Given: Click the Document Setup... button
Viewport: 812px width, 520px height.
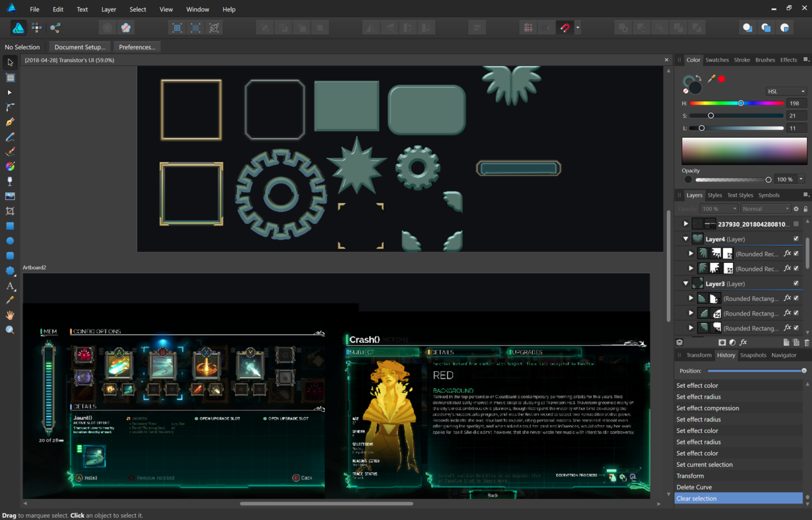Looking at the screenshot, I should pos(80,47).
